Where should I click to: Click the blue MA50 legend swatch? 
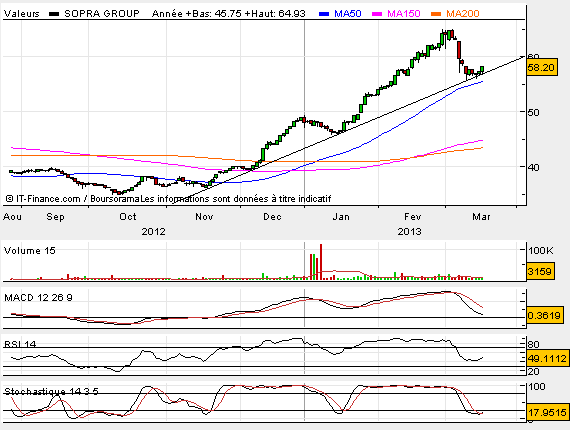tap(324, 14)
